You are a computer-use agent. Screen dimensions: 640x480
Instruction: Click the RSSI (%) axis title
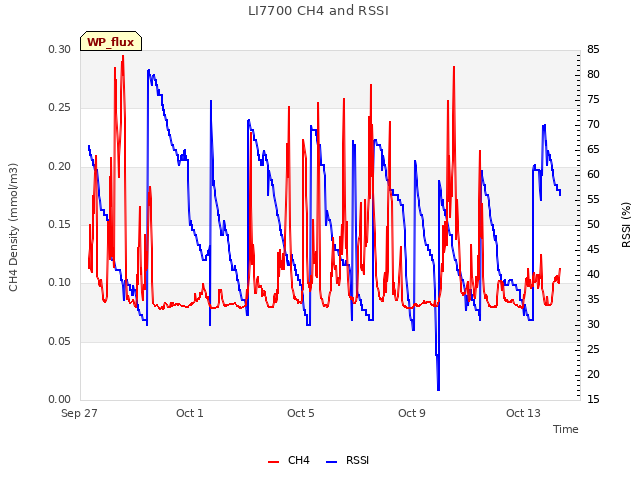coord(626,225)
